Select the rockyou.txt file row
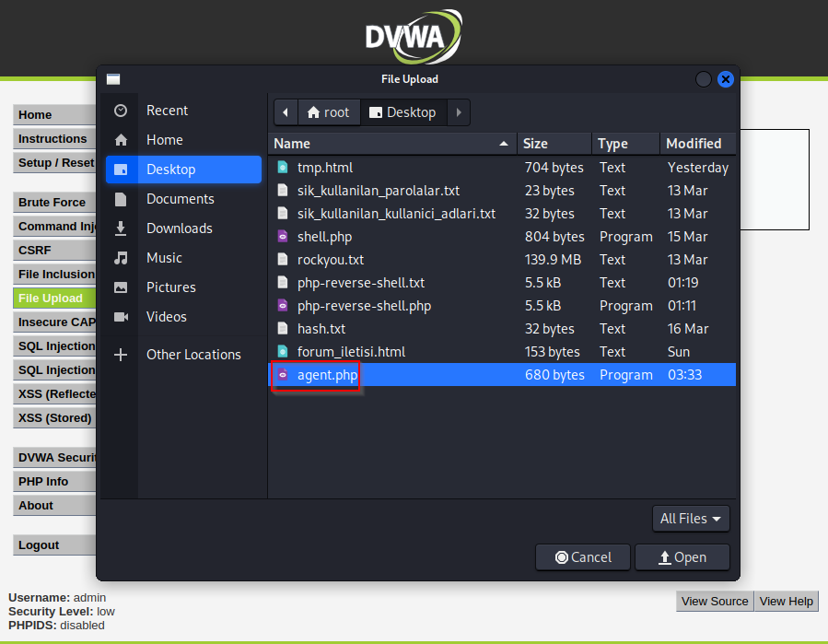The width and height of the screenshot is (828, 644). click(x=331, y=260)
